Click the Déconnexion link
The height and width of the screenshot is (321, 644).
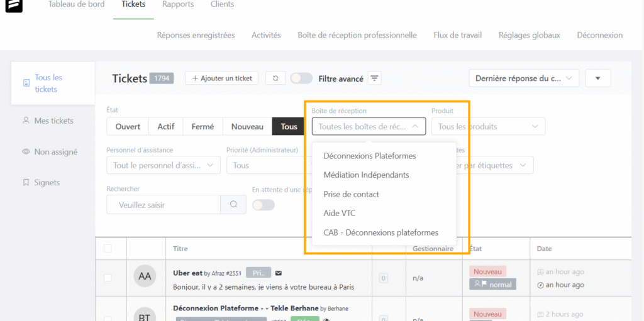tap(599, 35)
